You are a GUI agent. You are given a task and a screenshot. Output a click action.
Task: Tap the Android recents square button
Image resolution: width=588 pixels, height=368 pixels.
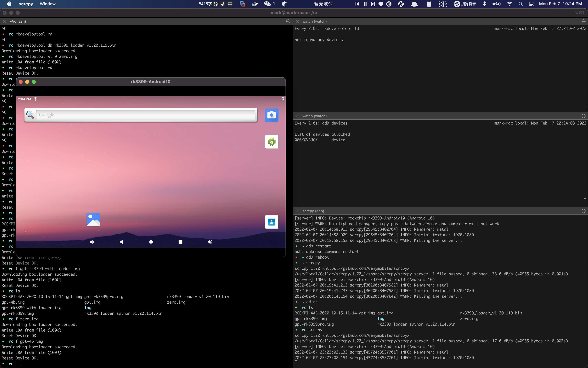coord(180,242)
